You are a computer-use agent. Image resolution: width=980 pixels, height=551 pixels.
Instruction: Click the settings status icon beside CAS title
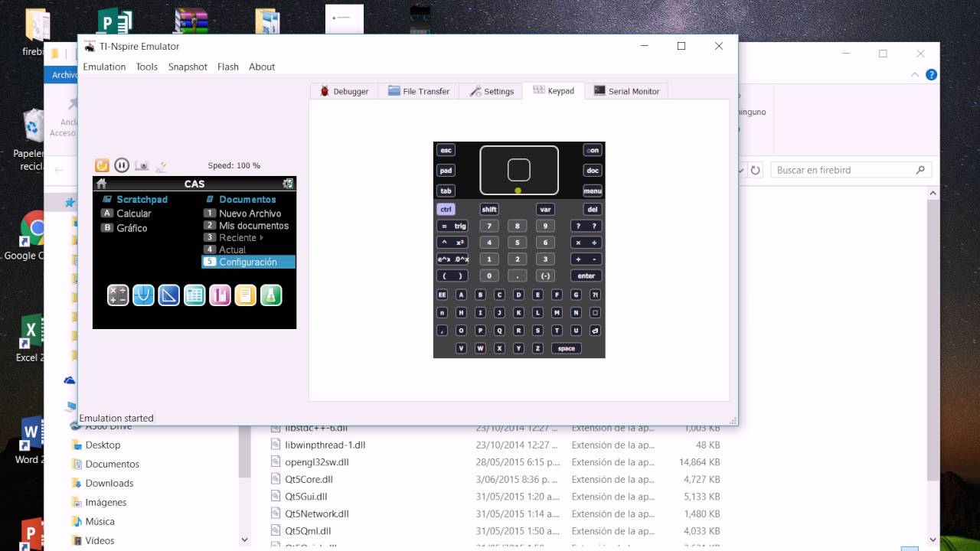288,184
